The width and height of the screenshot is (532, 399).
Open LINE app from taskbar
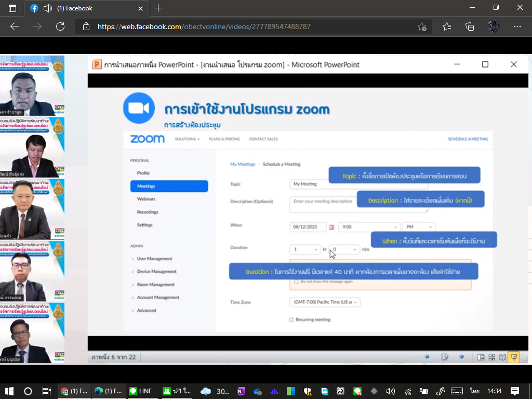point(141,391)
